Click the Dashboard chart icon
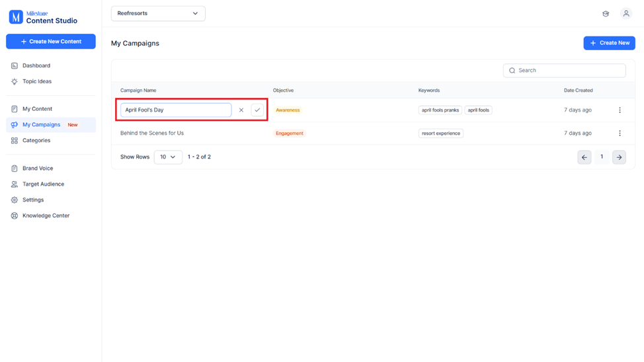Viewport: 644px width, 362px height. pyautogui.click(x=15, y=65)
